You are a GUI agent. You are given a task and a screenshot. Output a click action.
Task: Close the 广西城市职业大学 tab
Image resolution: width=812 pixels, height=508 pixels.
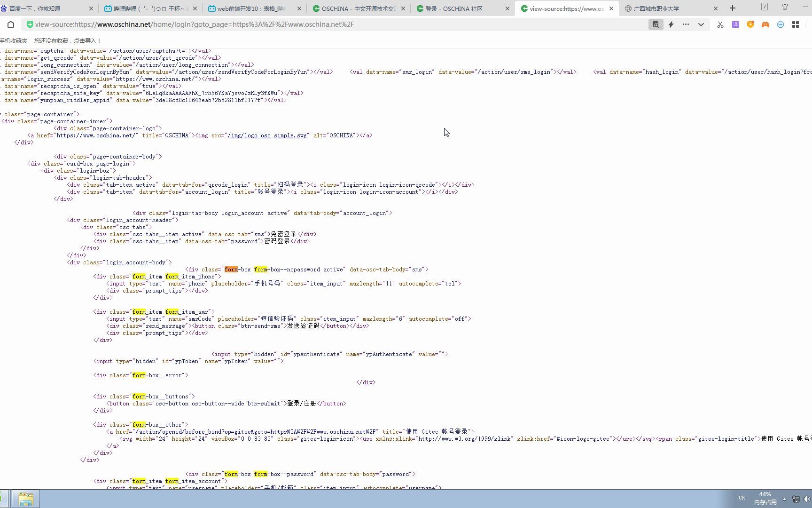pos(715,8)
